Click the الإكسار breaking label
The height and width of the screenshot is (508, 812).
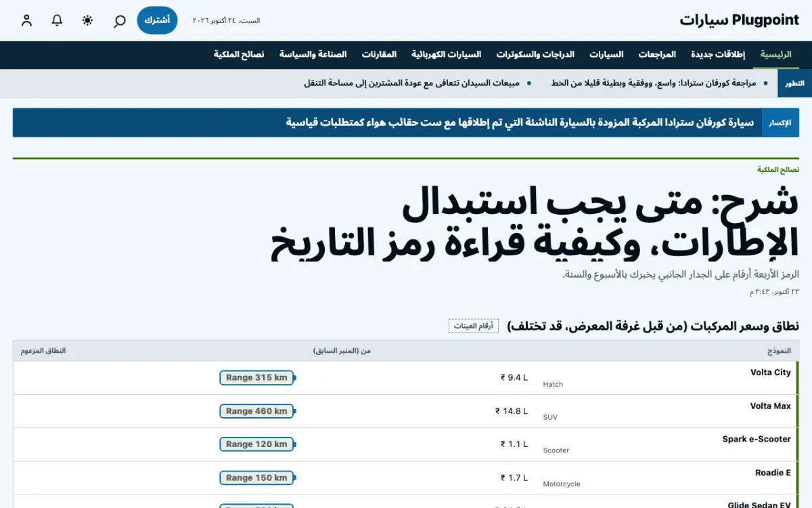780,123
